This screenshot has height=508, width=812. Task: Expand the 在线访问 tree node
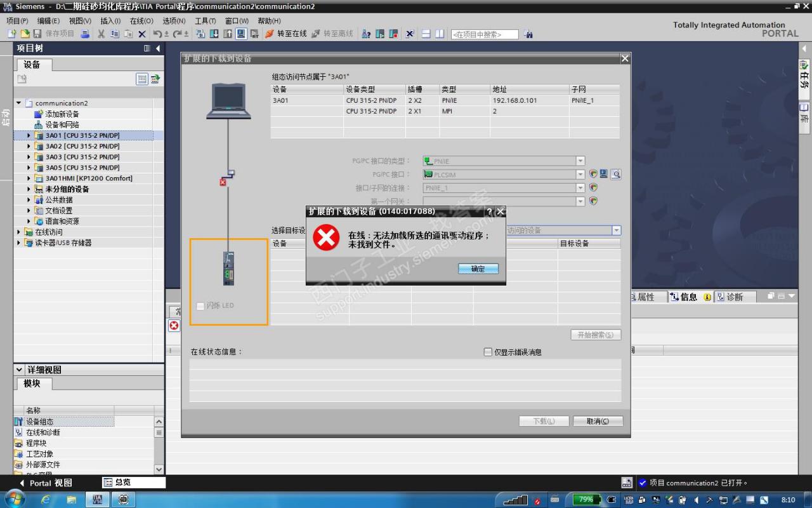pyautogui.click(x=18, y=232)
